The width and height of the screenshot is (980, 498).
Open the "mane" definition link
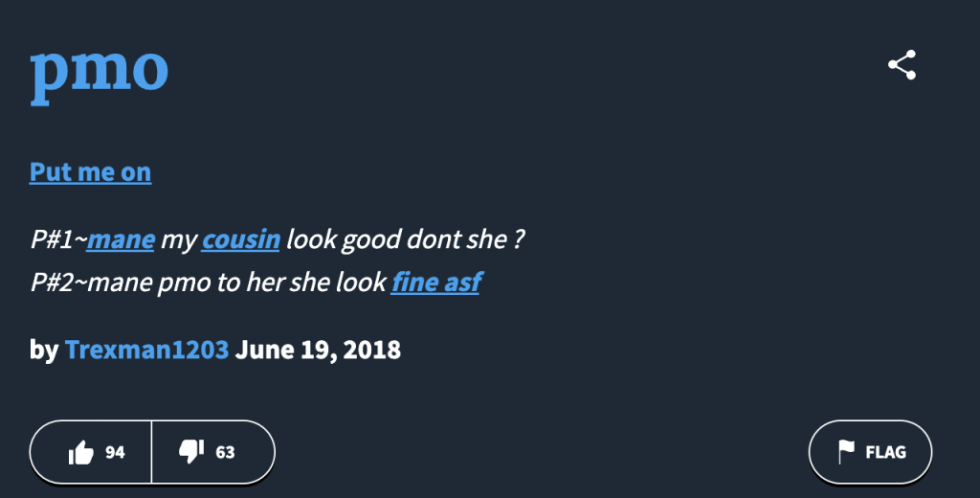click(x=121, y=239)
